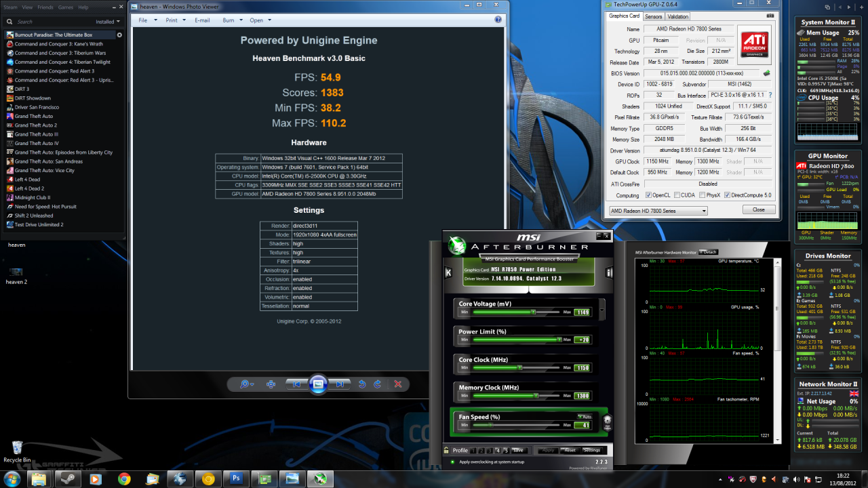Select Left 4 Dead 2 in Steam list
The image size is (868, 488).
pos(30,188)
